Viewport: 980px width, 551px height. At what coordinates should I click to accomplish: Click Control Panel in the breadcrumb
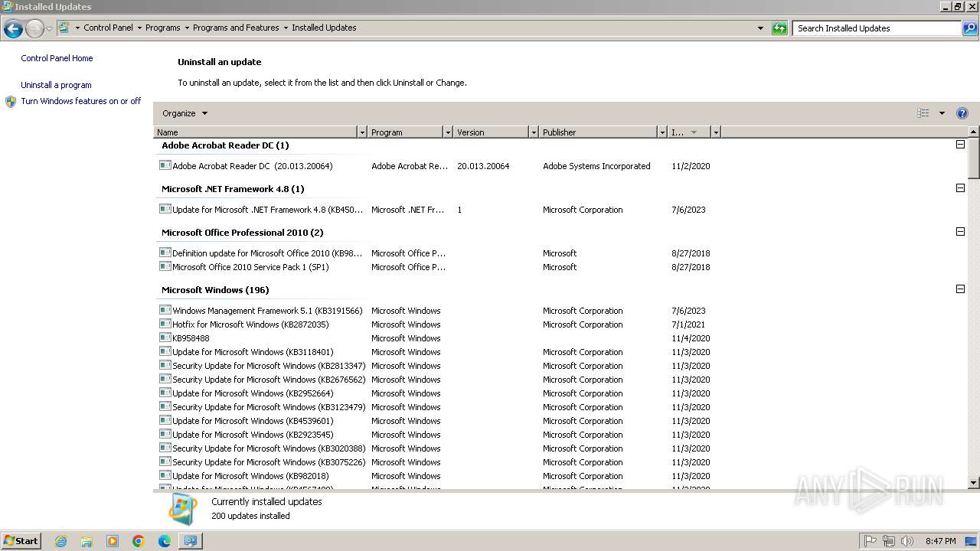108,28
